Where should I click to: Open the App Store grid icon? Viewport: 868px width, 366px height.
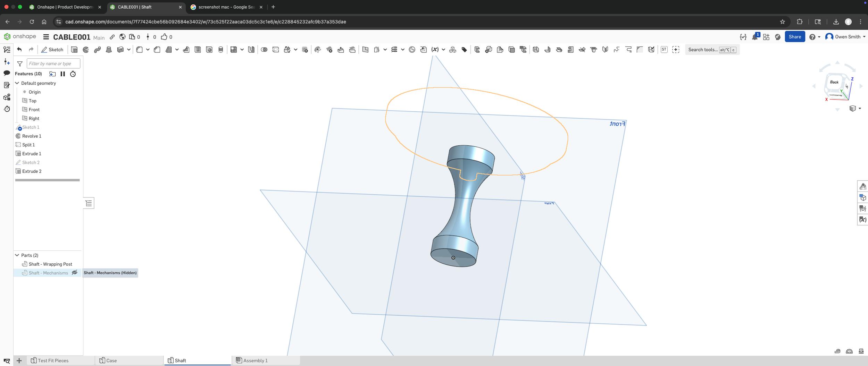[x=766, y=37]
